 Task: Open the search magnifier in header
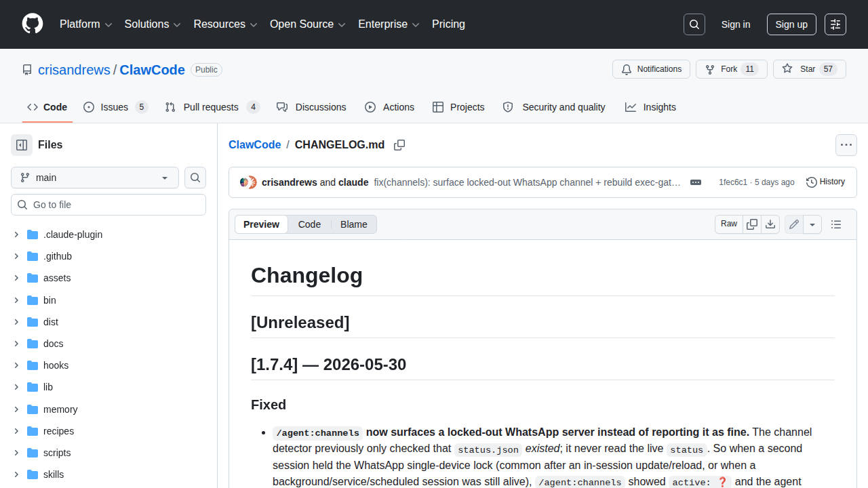coord(694,24)
